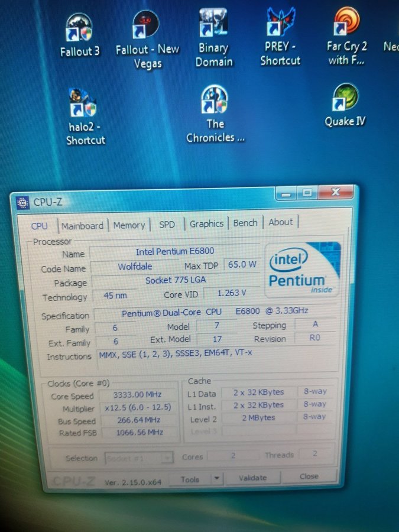
Task: Switch to the Bench tab
Action: tap(245, 223)
